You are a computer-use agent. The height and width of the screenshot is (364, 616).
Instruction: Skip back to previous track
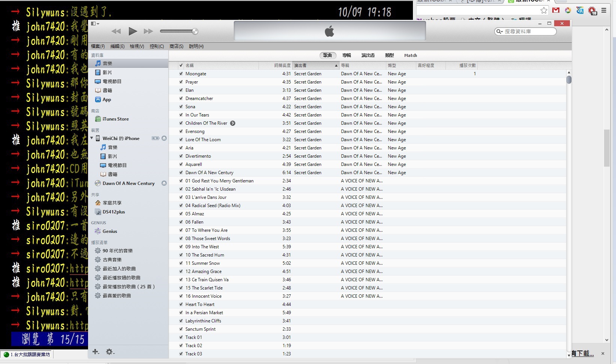(x=116, y=31)
